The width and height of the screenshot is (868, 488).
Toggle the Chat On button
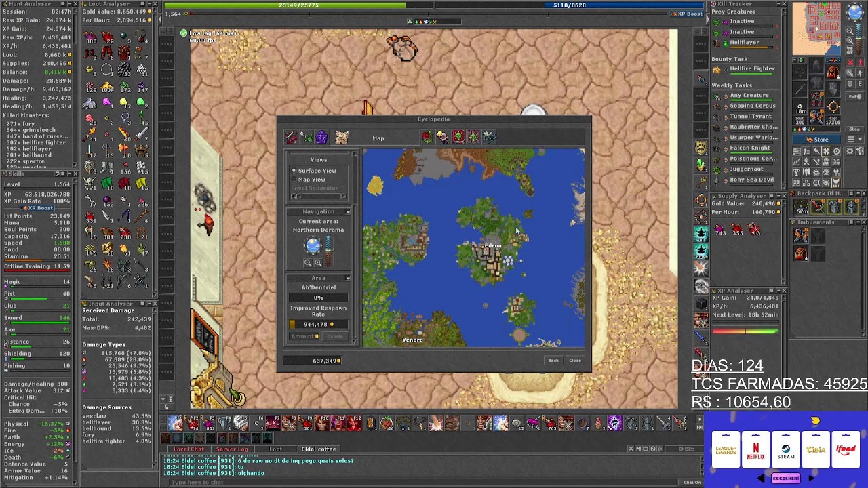tap(692, 482)
